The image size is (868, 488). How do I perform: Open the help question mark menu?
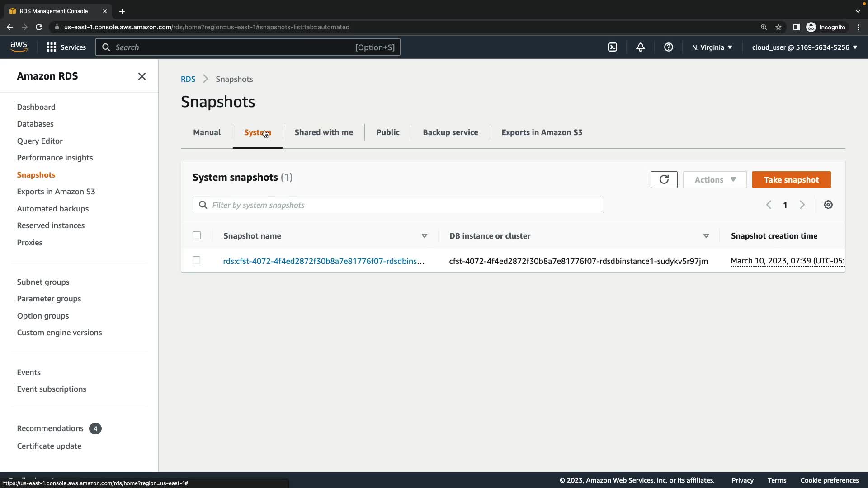668,47
